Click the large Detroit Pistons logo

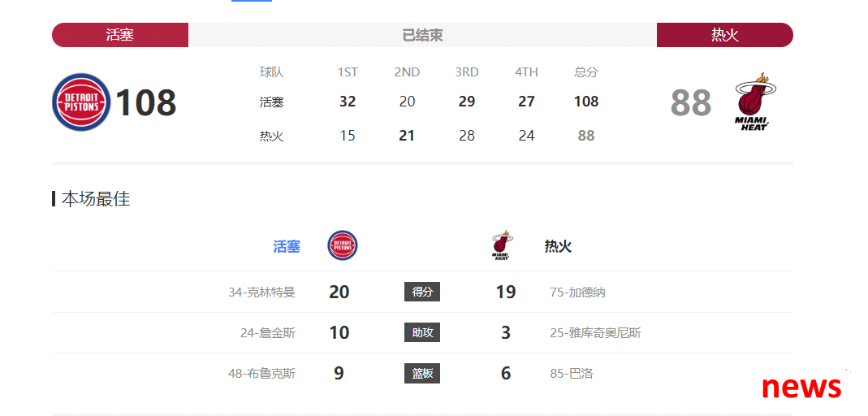[81, 102]
